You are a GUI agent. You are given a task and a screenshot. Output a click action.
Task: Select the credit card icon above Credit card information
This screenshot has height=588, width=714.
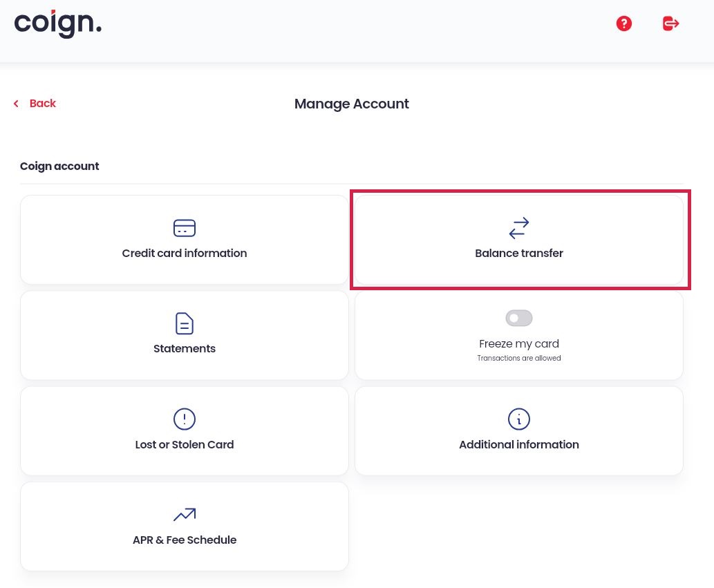click(x=185, y=228)
